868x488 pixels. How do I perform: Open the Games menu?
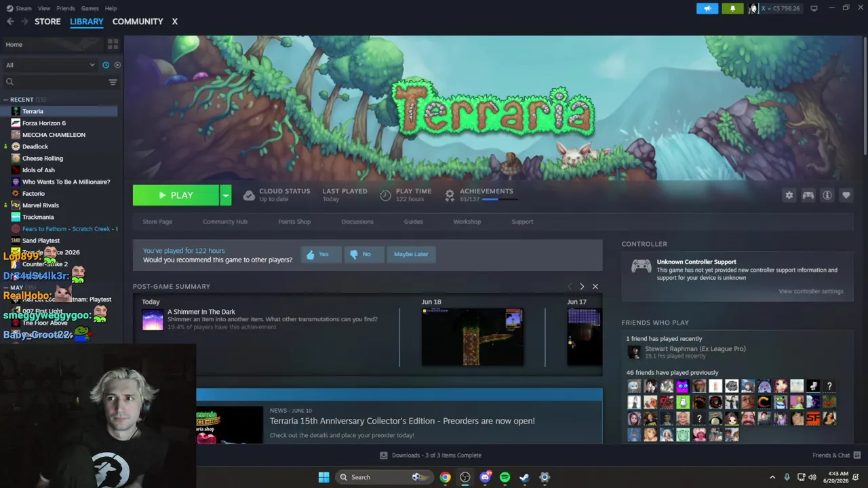click(90, 8)
